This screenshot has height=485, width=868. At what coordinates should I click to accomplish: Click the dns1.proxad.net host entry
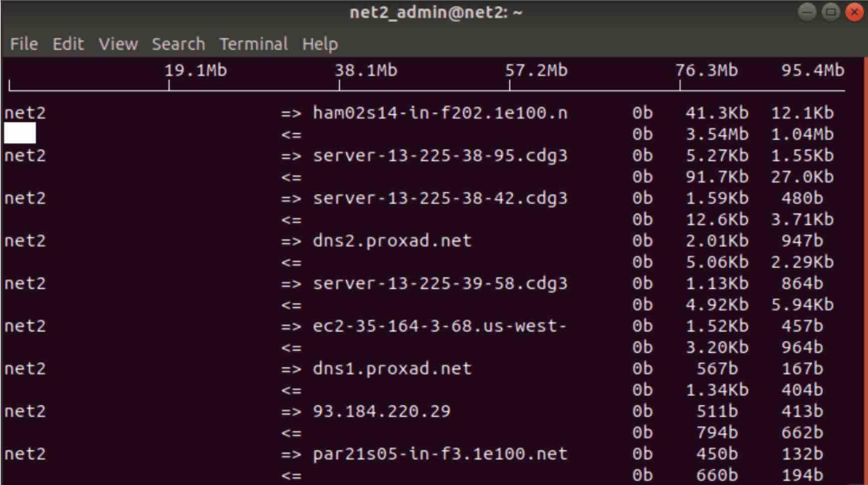(392, 369)
